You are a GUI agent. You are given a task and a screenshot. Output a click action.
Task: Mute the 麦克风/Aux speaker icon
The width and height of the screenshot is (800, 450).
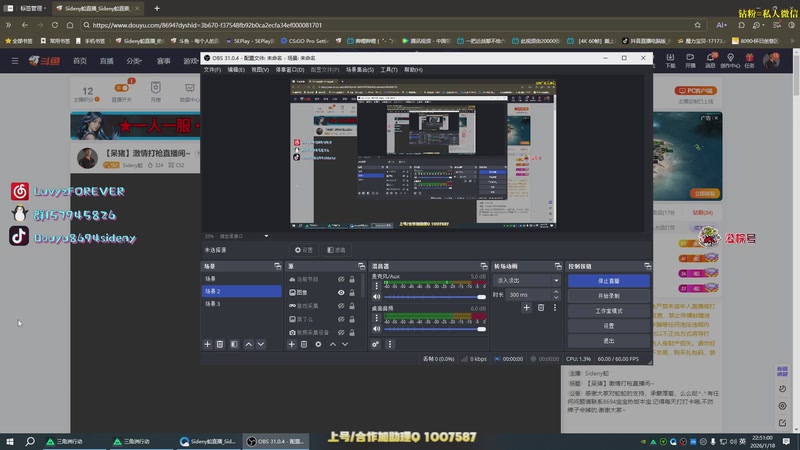[377, 297]
